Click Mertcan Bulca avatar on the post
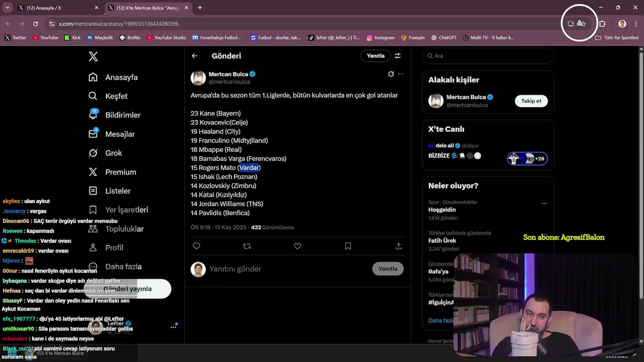 [x=198, y=78]
